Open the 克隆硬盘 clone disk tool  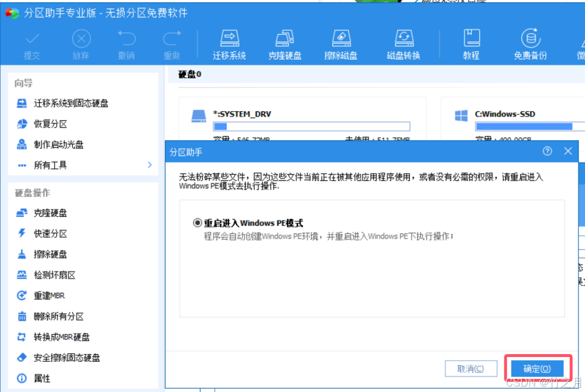(285, 45)
